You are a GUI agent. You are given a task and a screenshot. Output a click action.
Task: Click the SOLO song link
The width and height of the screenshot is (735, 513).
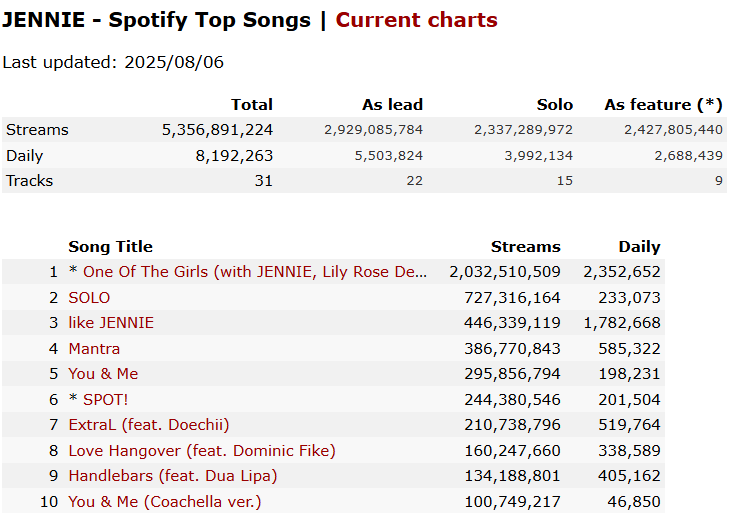click(x=89, y=298)
